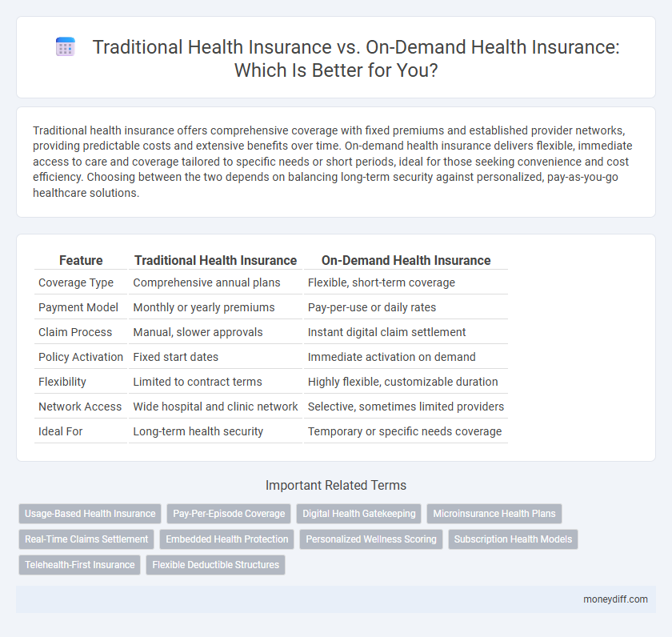Switch to the On-Demand Health Insurance column
Viewport: 672px width, 637px height.
(405, 260)
